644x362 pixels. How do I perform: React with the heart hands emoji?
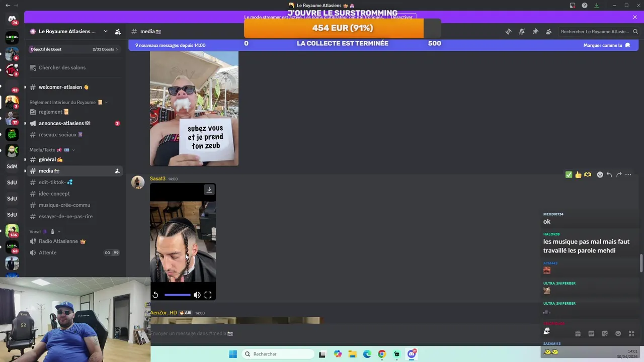click(588, 174)
